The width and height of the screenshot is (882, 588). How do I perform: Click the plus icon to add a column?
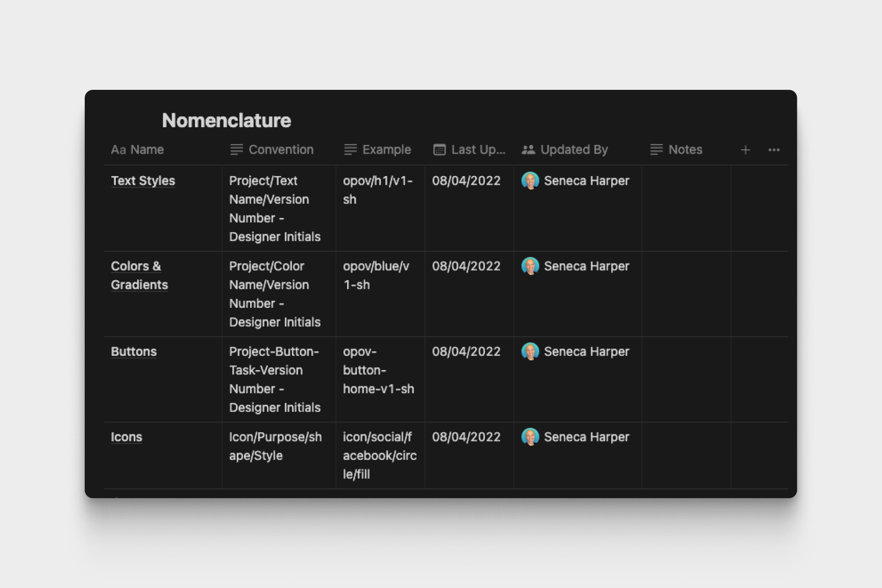pos(745,150)
